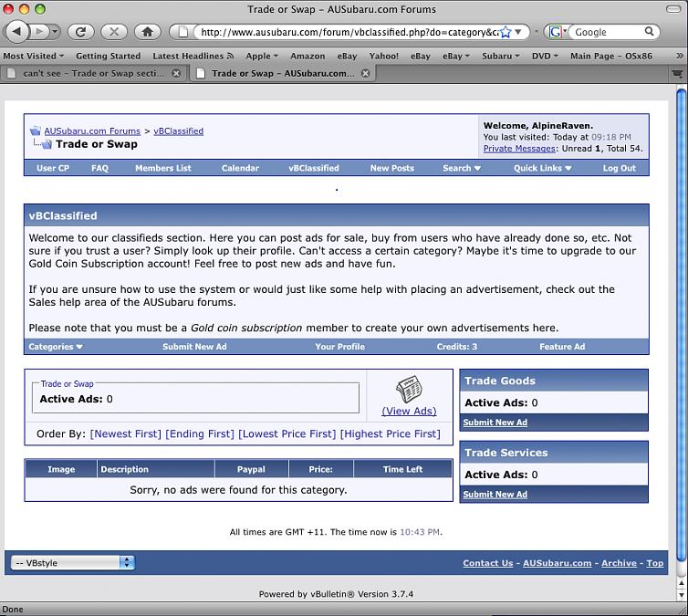The image size is (688, 616).
Task: Expand the DVD bookmarks folder
Action: click(x=545, y=57)
